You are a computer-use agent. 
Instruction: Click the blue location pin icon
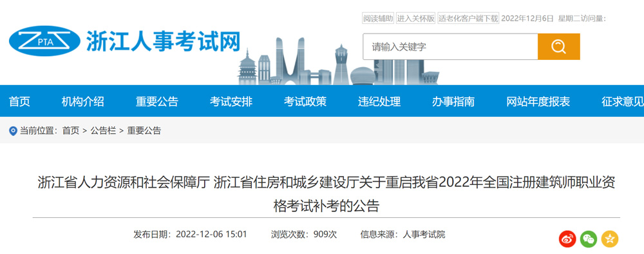point(13,131)
